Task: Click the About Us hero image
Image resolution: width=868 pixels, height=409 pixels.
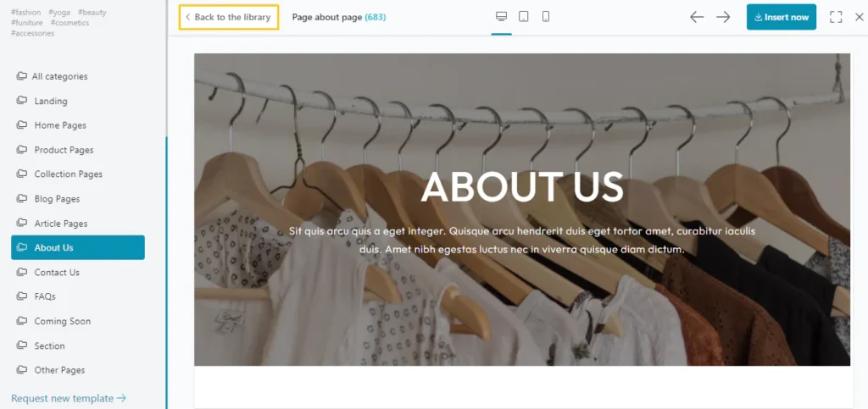Action: point(522,209)
